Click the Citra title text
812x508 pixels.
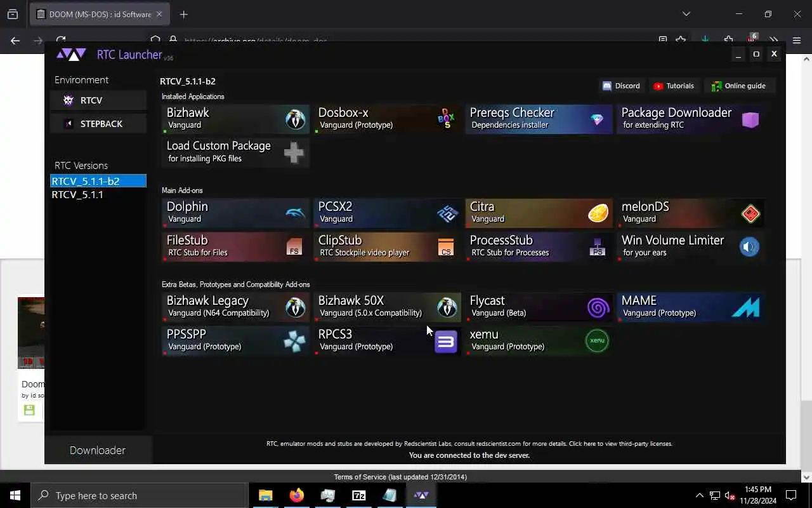click(482, 206)
